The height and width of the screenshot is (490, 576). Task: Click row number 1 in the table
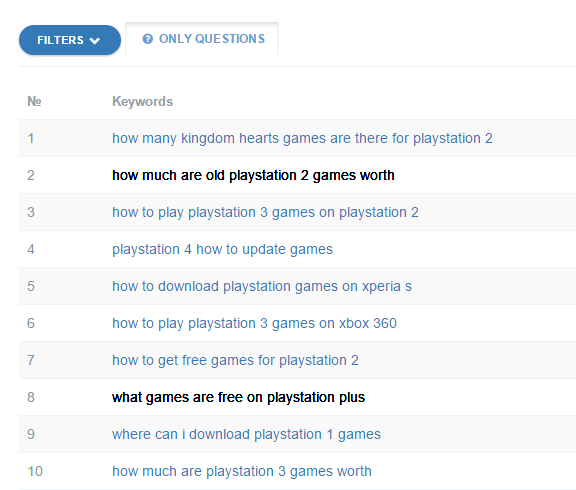click(31, 138)
